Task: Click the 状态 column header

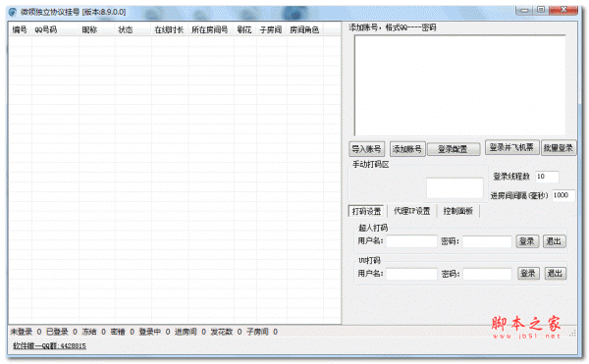Action: coord(133,29)
